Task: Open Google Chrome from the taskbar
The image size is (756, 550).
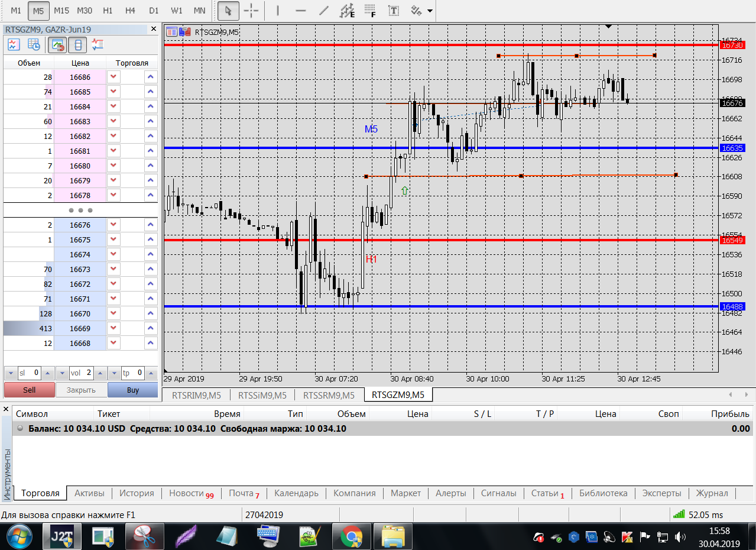Action: tap(352, 537)
